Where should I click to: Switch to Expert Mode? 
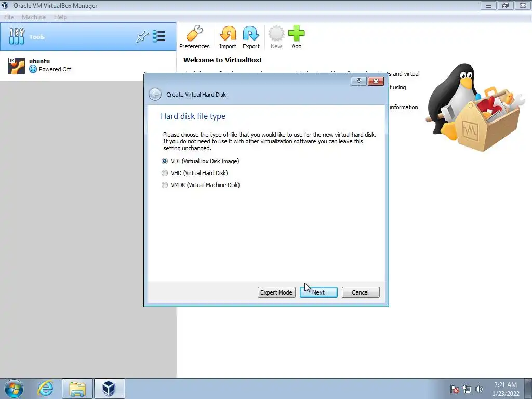[276, 292]
